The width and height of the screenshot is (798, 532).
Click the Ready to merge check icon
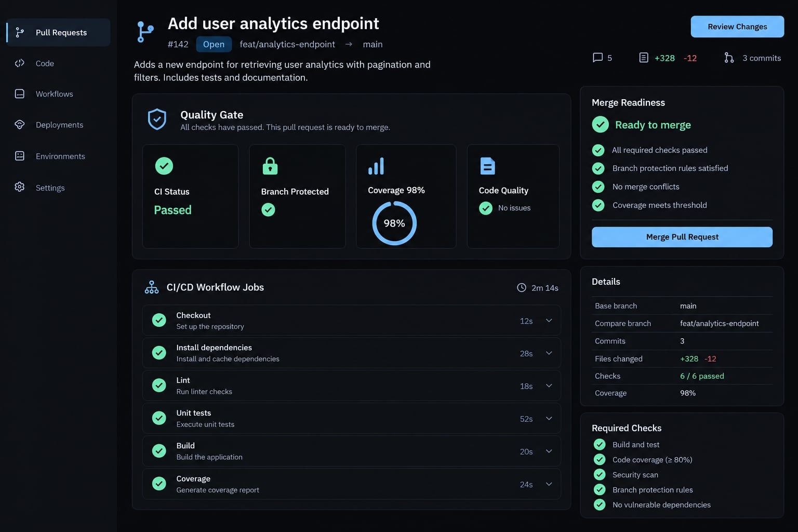click(601, 125)
